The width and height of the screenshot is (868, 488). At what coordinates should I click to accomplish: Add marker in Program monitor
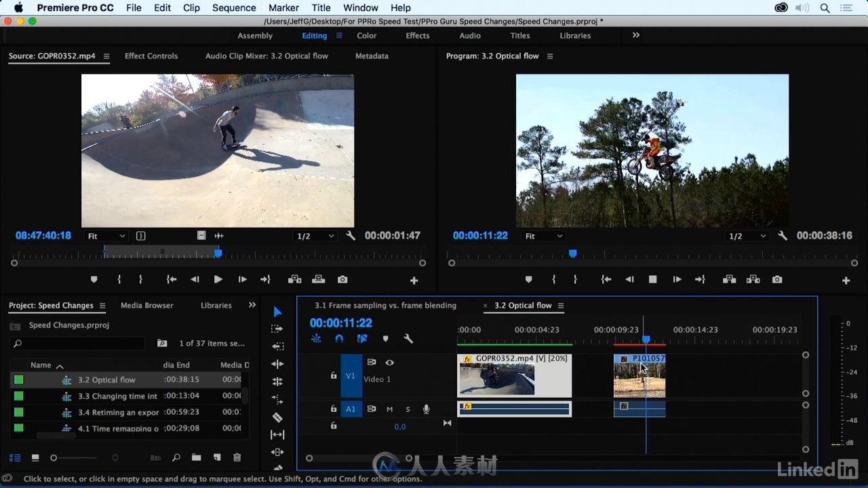tap(528, 279)
